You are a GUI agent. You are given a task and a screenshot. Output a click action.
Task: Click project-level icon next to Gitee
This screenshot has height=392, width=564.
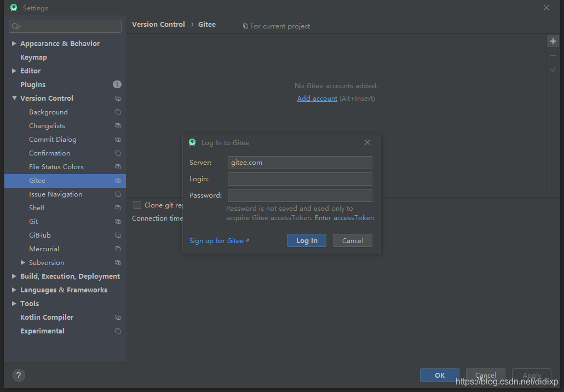pos(118,180)
